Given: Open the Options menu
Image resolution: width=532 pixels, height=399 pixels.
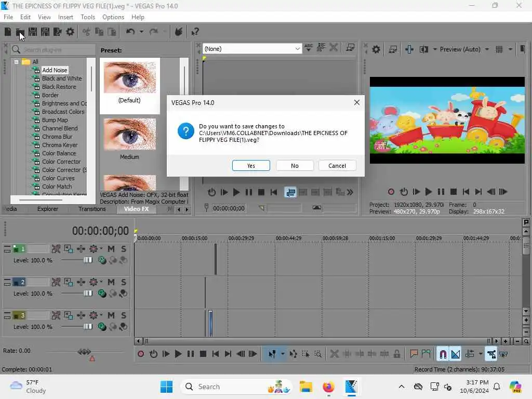Looking at the screenshot, I should click(x=113, y=17).
